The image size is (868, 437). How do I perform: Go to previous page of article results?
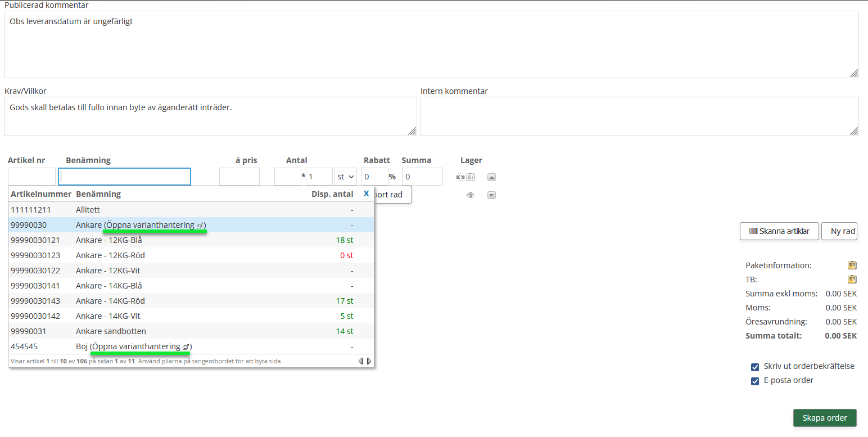361,361
